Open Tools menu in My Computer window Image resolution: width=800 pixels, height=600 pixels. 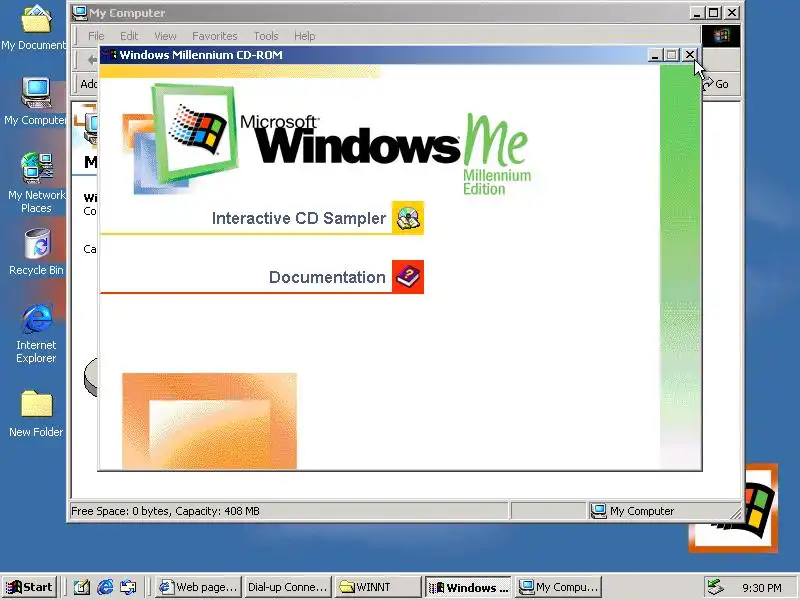click(x=266, y=36)
